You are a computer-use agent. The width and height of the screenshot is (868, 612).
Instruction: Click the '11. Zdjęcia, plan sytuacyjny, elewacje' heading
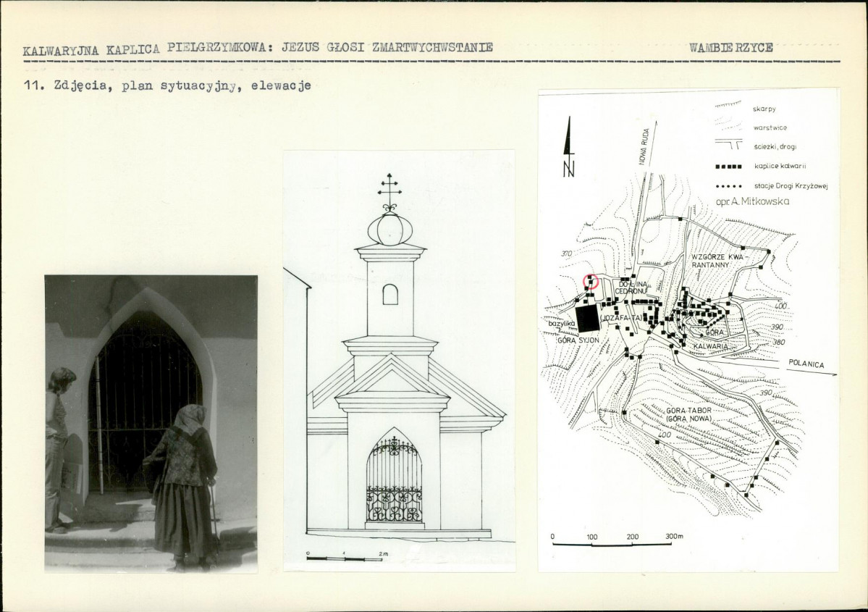[x=167, y=85]
